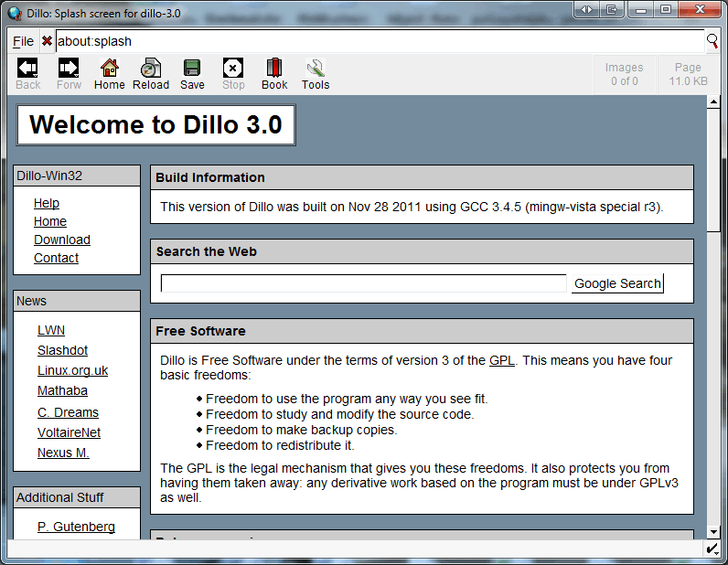728x565 pixels.
Task: Save the page with the Save icon
Action: [x=192, y=69]
